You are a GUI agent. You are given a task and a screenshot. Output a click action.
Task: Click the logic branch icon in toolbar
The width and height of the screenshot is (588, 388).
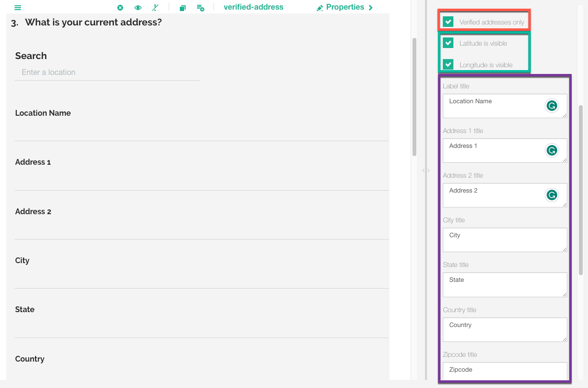click(155, 8)
